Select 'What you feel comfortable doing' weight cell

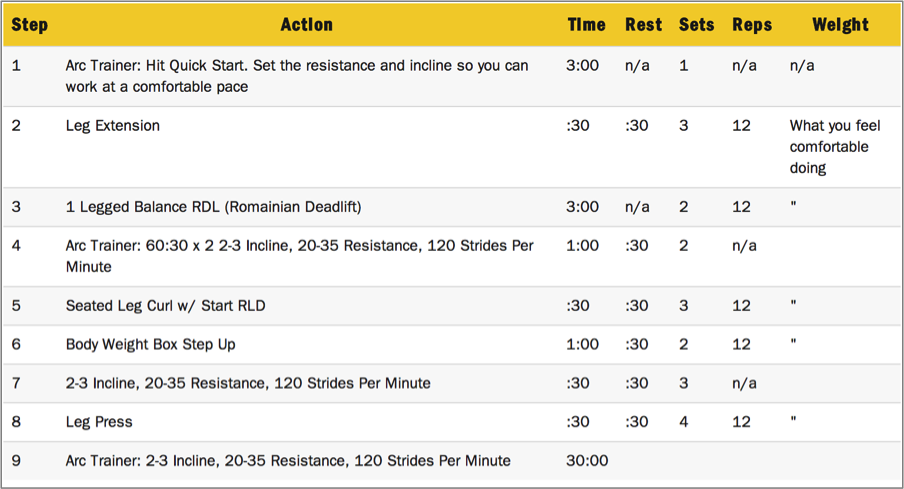point(835,147)
